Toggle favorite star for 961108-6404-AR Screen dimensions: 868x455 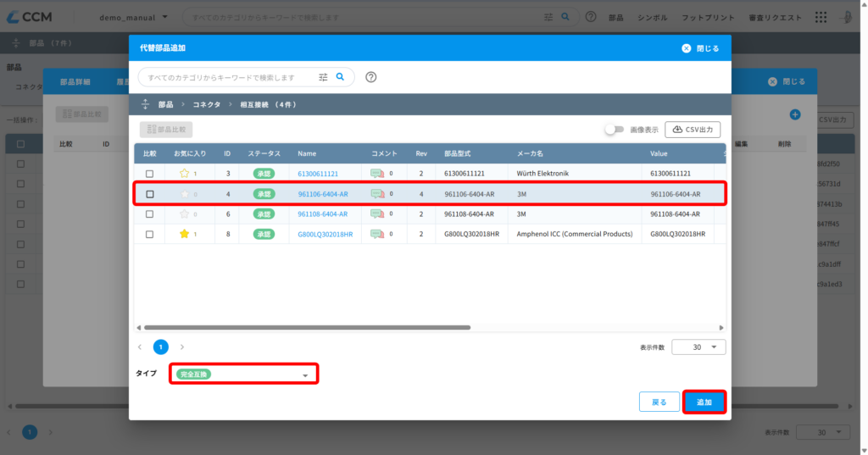tap(184, 214)
